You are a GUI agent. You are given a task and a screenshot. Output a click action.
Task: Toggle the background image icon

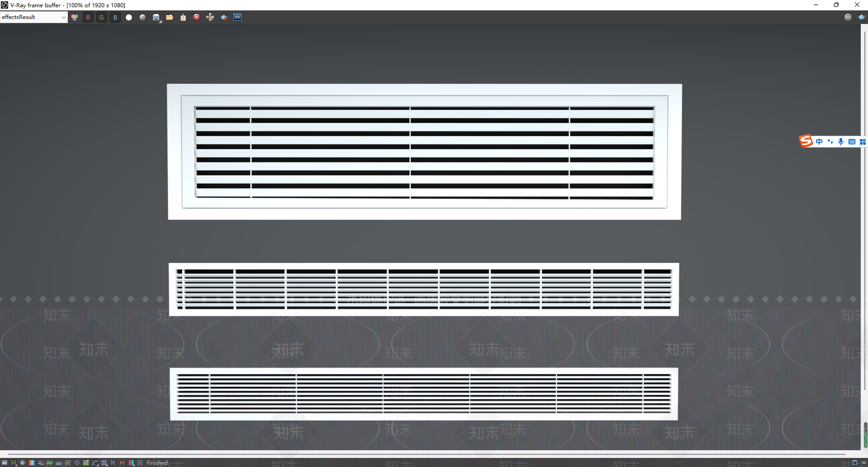click(86, 463)
